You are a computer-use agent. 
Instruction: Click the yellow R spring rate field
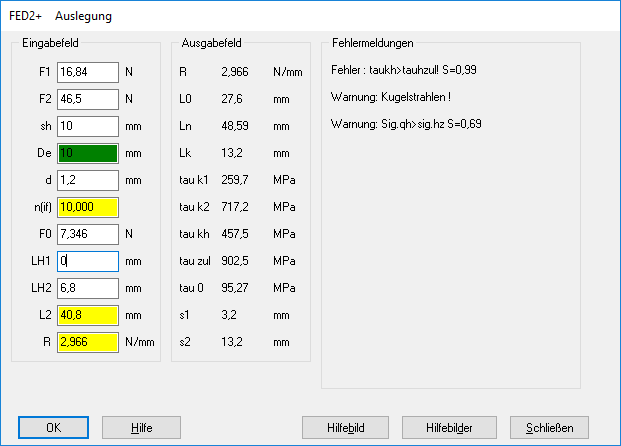[88, 342]
